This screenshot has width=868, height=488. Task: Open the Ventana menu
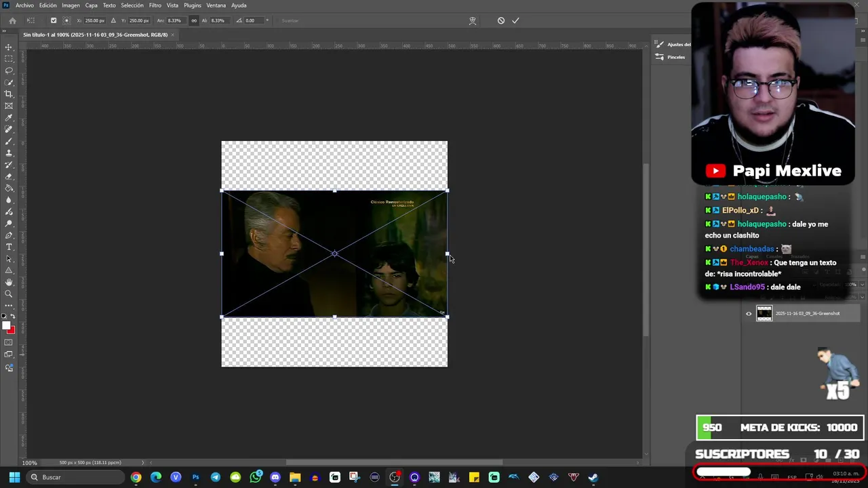pos(216,5)
